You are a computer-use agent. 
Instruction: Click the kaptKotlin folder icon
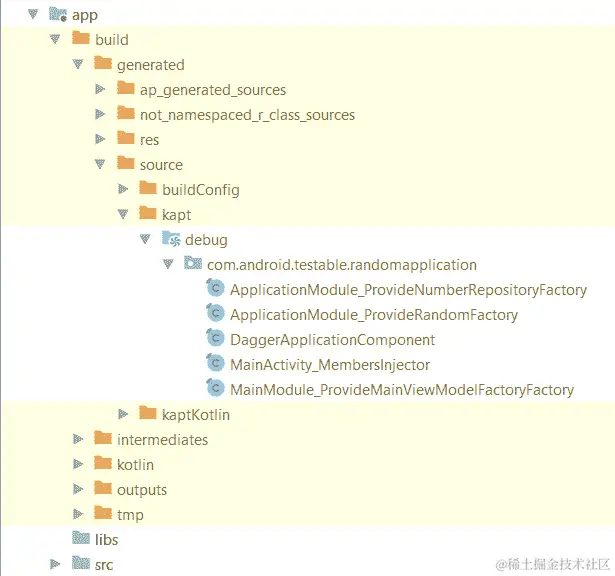148,413
